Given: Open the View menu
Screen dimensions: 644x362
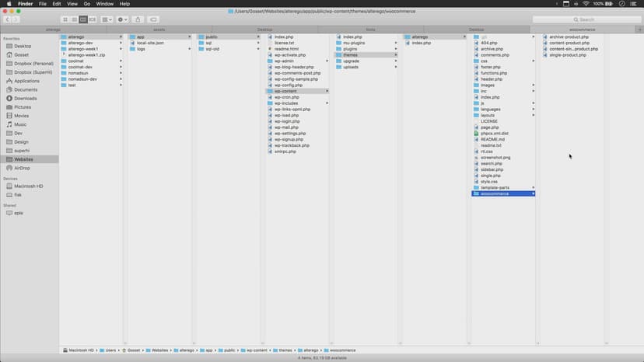Looking at the screenshot, I should pyautogui.click(x=71, y=4).
